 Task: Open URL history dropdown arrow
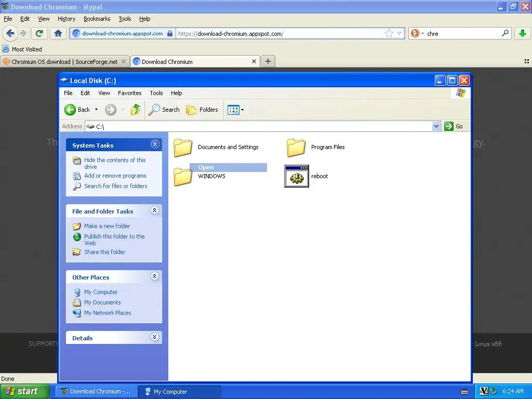(400, 33)
